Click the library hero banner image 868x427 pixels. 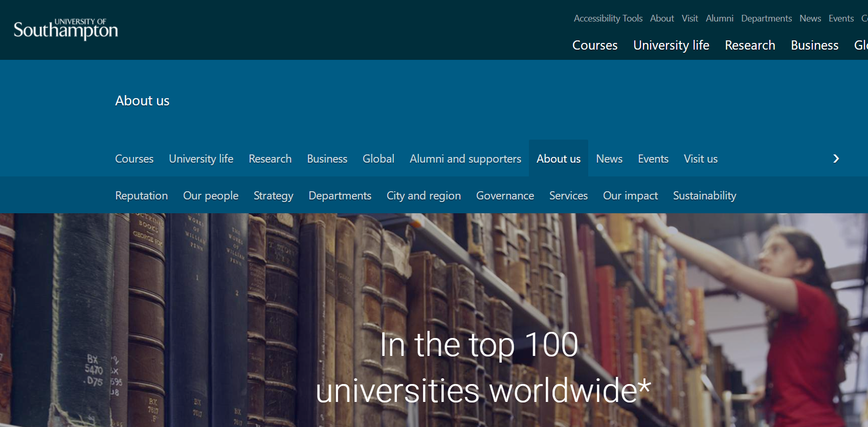click(434, 286)
